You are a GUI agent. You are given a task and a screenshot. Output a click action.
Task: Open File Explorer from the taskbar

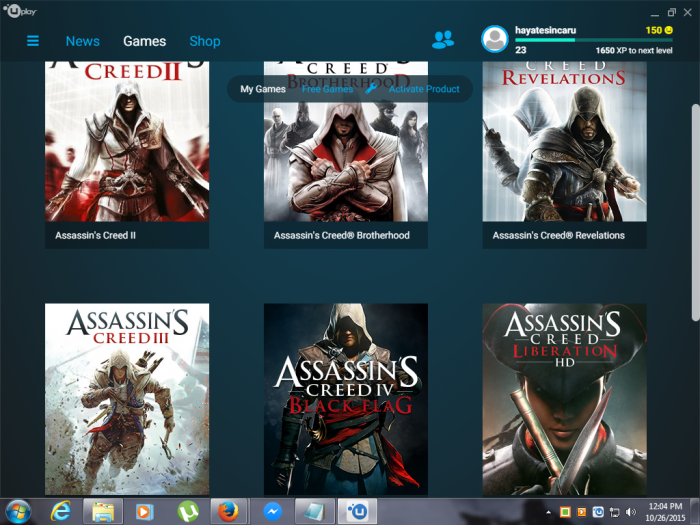pos(103,511)
